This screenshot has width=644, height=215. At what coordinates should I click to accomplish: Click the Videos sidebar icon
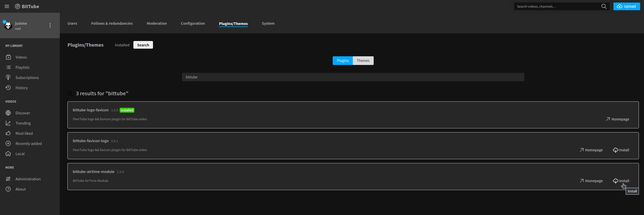[x=8, y=57]
